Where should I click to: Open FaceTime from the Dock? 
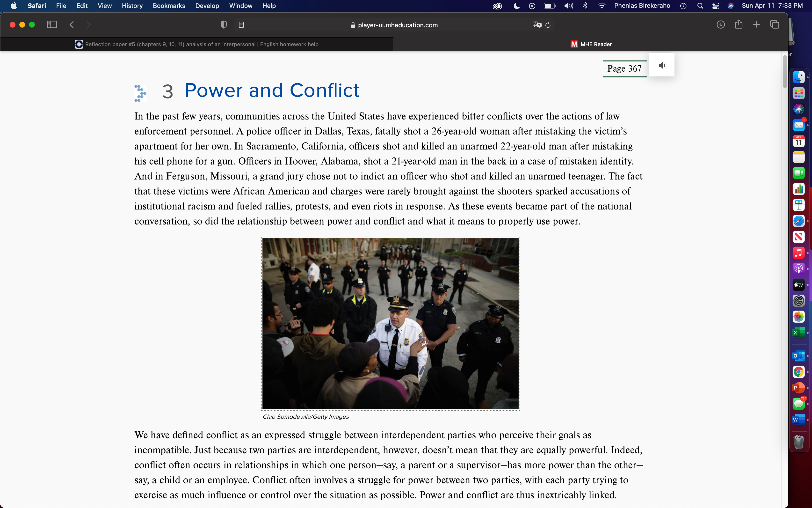(798, 173)
